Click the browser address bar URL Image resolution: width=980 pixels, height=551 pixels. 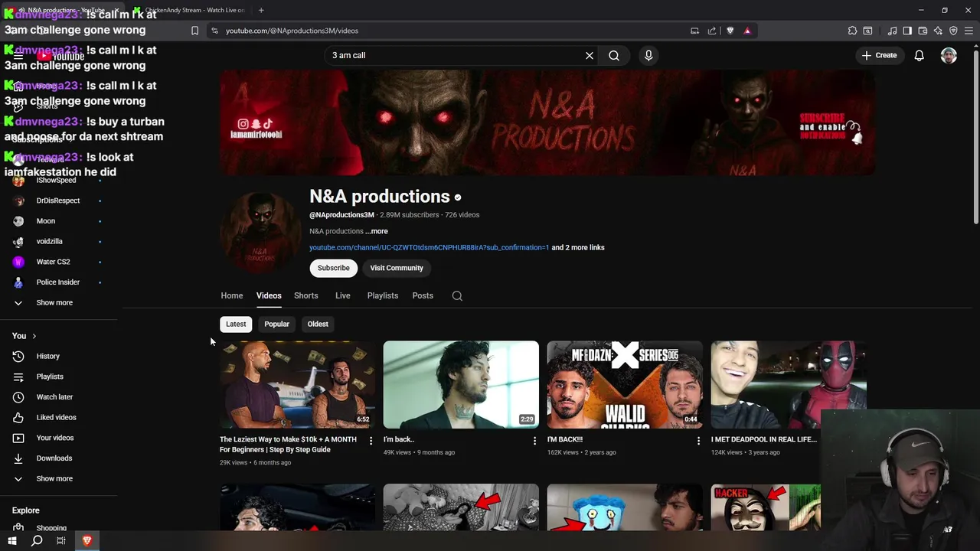coord(292,31)
